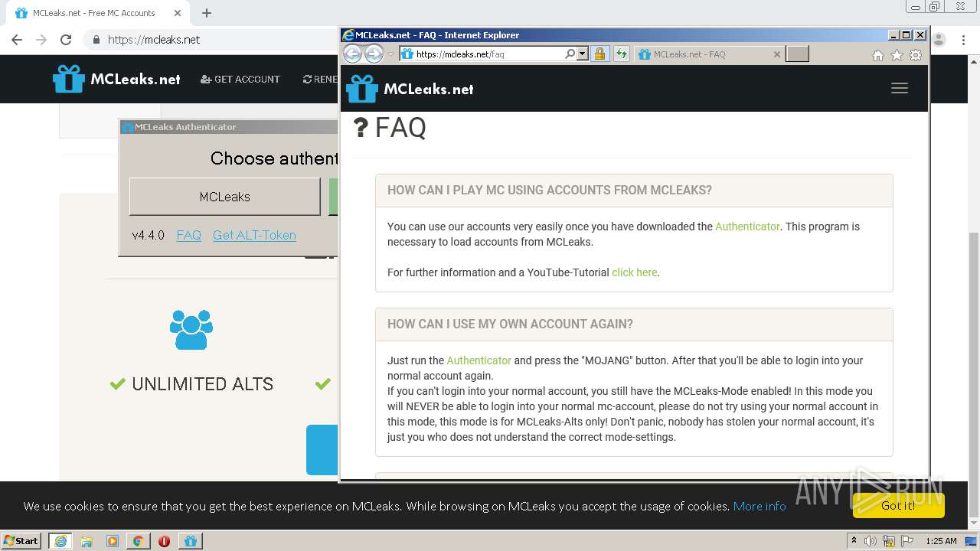Go back in Chrome

tap(17, 40)
